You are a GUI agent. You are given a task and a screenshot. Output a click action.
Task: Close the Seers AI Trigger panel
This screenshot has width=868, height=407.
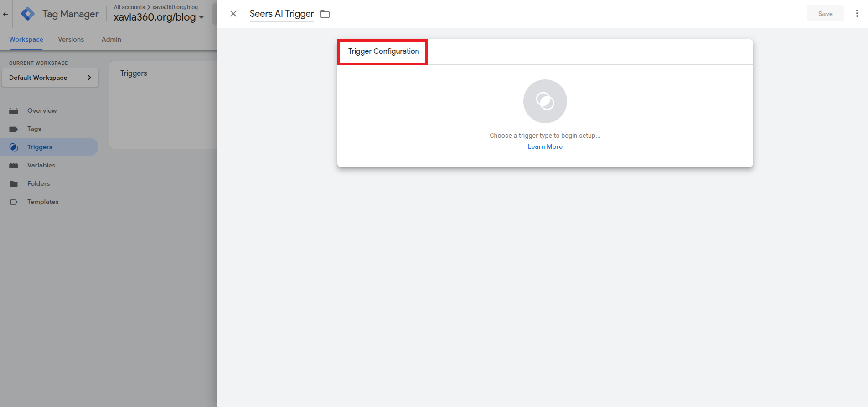click(233, 14)
